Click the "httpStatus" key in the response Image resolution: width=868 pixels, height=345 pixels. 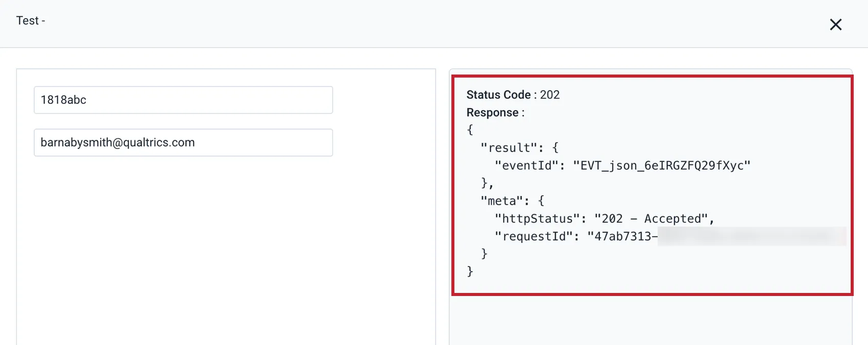pos(537,219)
